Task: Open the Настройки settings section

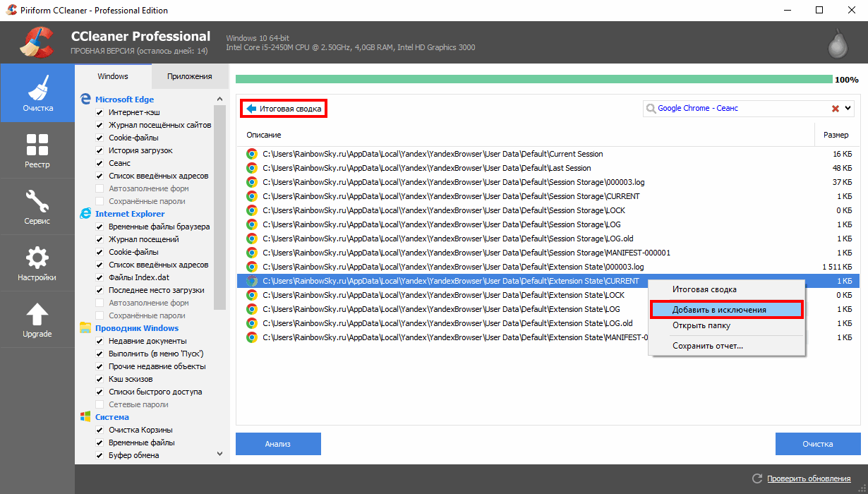Action: [x=37, y=263]
